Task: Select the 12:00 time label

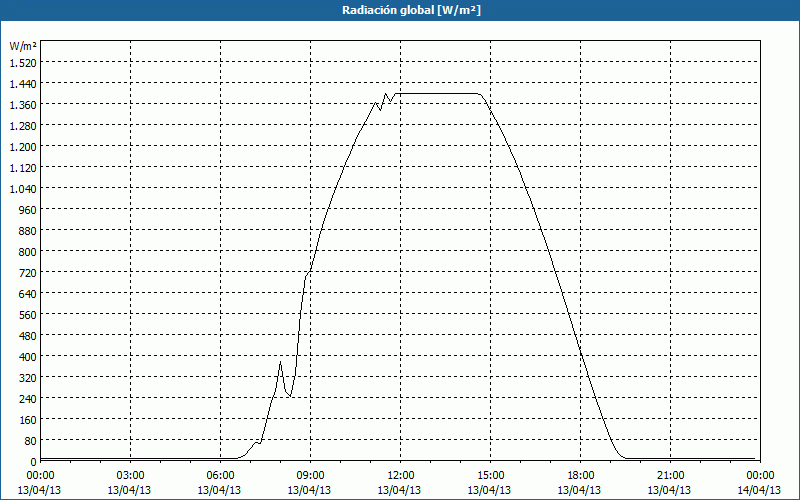Action: 400,476
